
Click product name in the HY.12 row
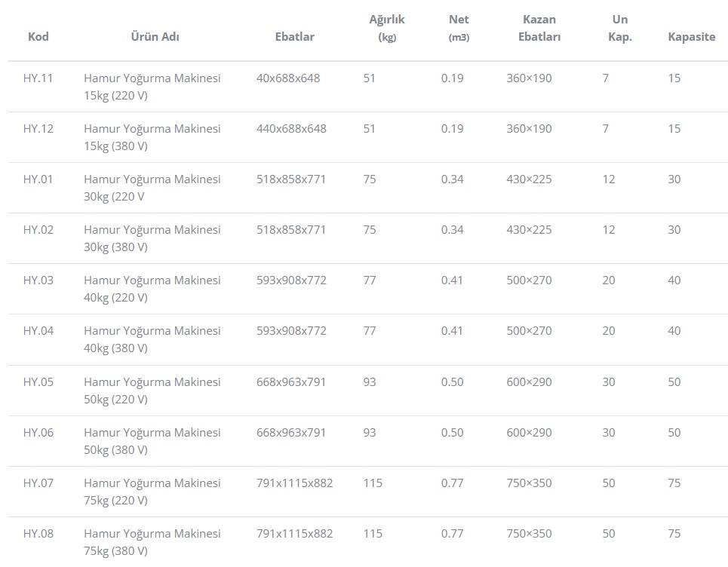click(152, 136)
